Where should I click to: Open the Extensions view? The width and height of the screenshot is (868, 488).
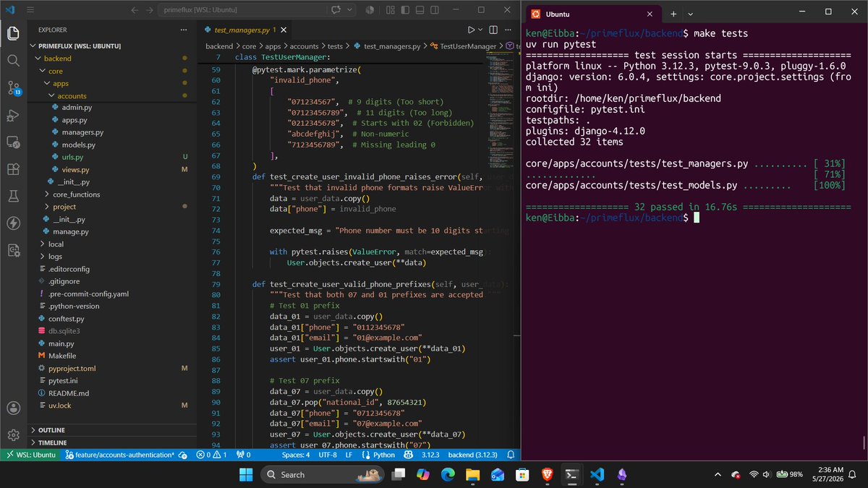click(13, 169)
